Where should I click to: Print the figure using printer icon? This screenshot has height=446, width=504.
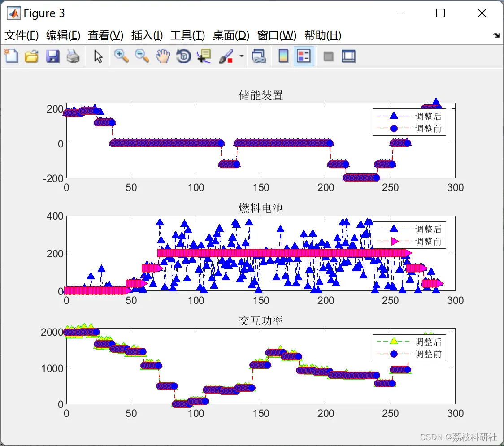click(73, 56)
